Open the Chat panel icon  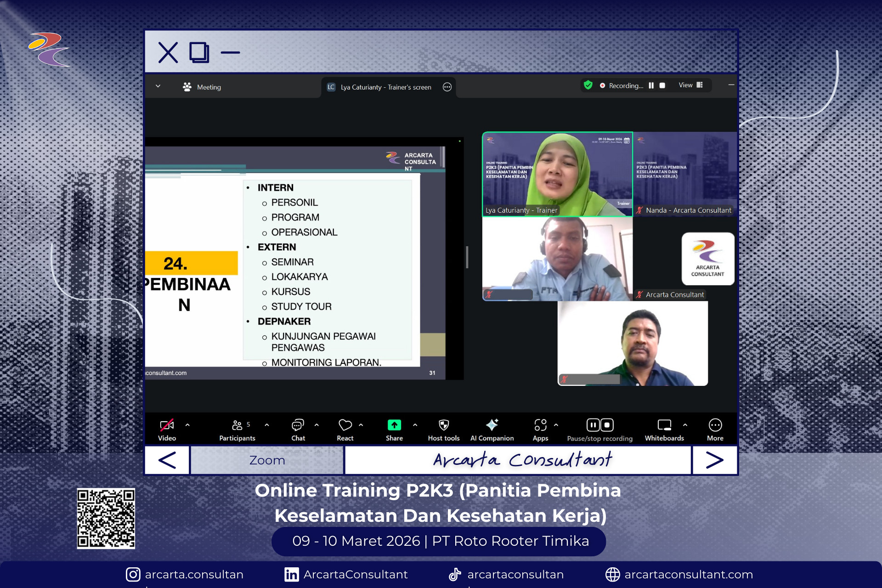click(298, 425)
